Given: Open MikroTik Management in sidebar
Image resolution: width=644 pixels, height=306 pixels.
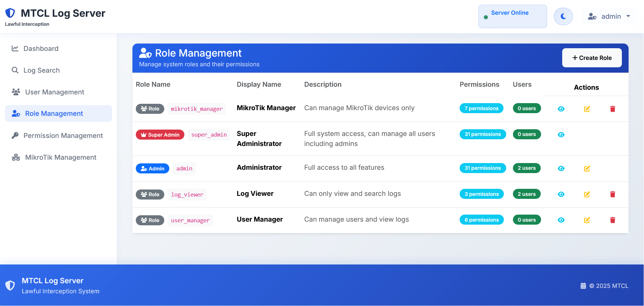Looking at the screenshot, I should pyautogui.click(x=61, y=157).
